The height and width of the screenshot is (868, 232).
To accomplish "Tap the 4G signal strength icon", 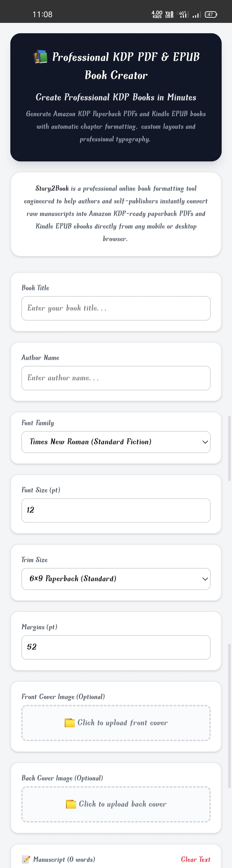I will 183,15.
